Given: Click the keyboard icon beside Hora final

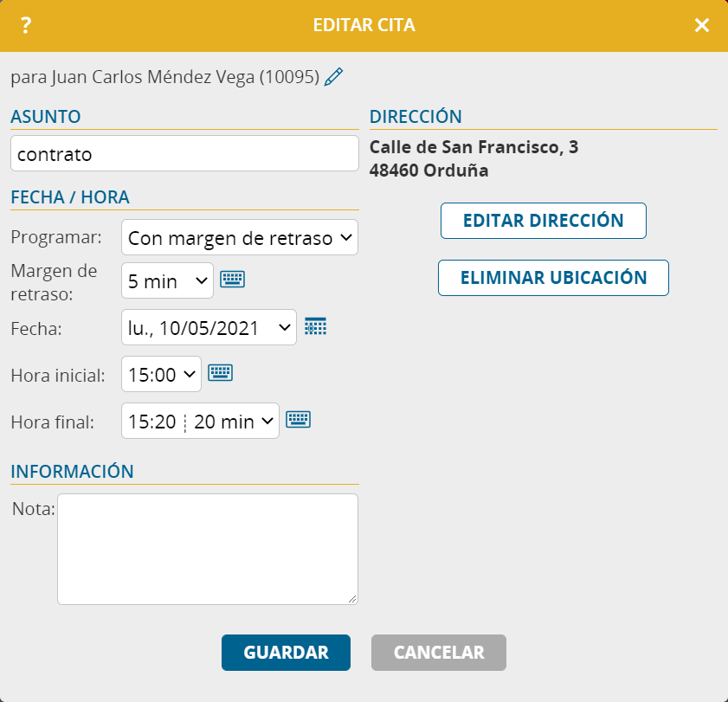Looking at the screenshot, I should [x=299, y=420].
